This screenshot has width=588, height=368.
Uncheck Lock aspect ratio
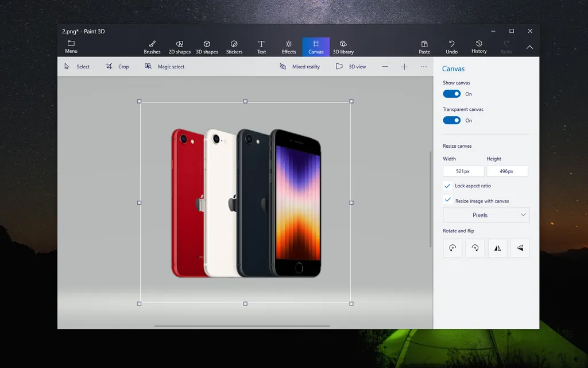click(448, 186)
